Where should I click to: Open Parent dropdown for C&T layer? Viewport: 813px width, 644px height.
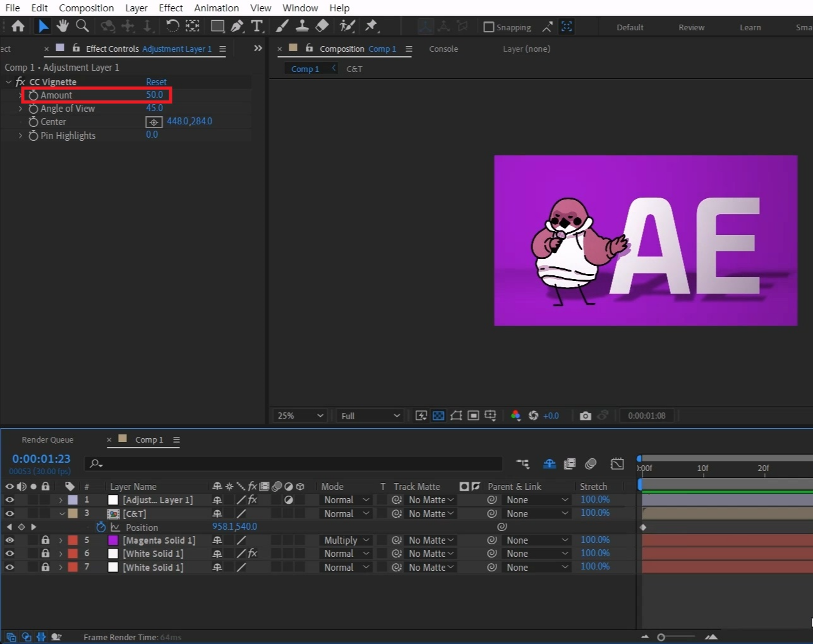coord(537,513)
